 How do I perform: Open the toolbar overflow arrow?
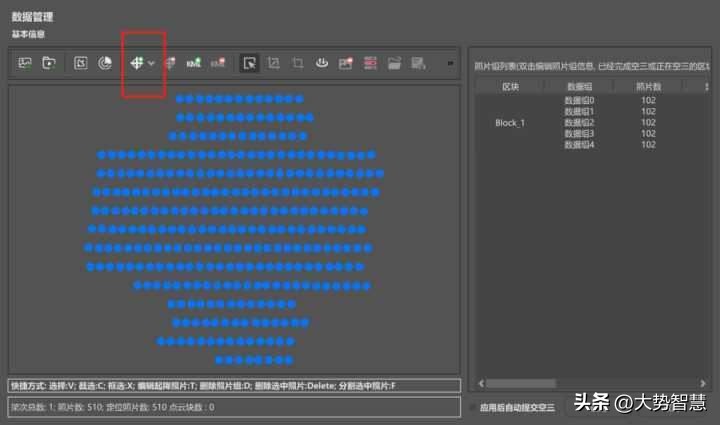click(x=450, y=63)
